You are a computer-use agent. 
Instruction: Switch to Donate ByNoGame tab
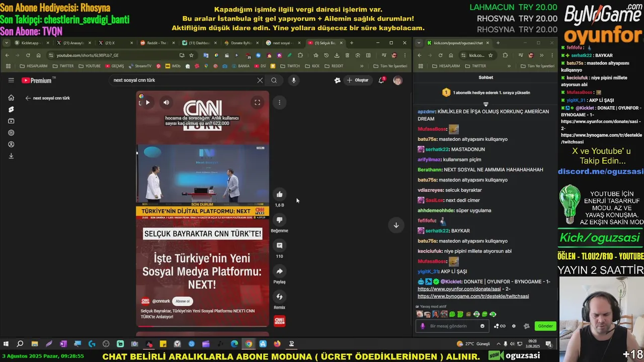pyautogui.click(x=240, y=43)
